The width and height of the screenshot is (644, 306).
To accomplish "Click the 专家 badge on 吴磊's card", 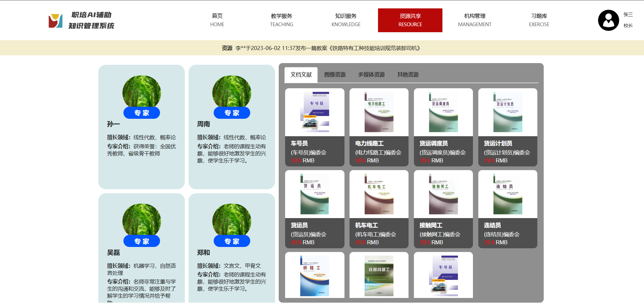I will click(x=142, y=241).
